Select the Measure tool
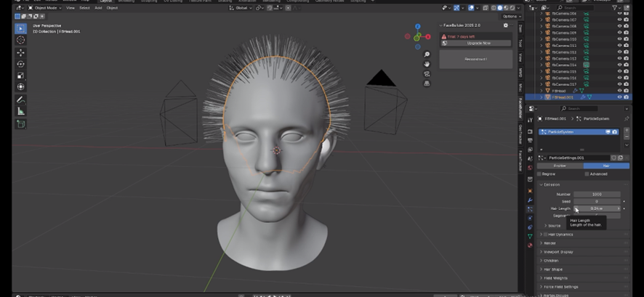644x297 pixels. 20,110
